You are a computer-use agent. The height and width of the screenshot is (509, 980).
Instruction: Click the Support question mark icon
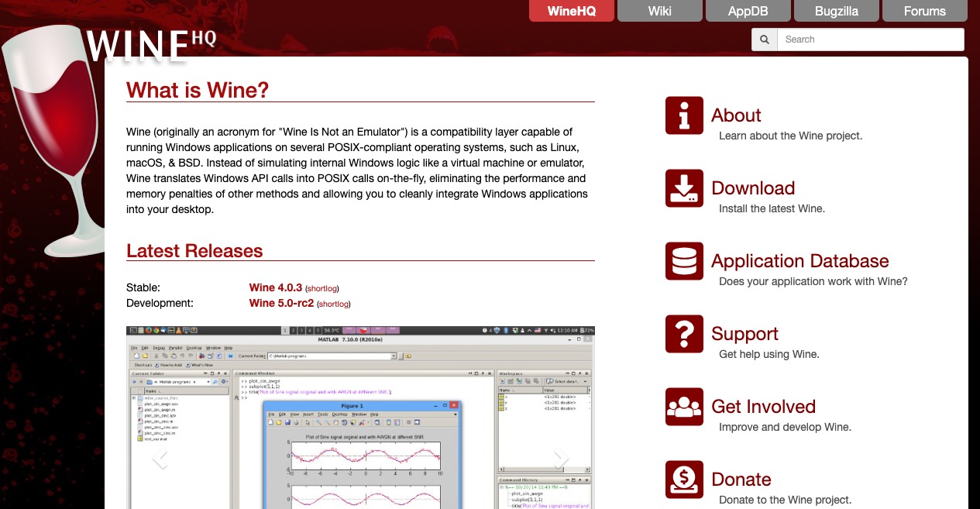pyautogui.click(x=684, y=334)
